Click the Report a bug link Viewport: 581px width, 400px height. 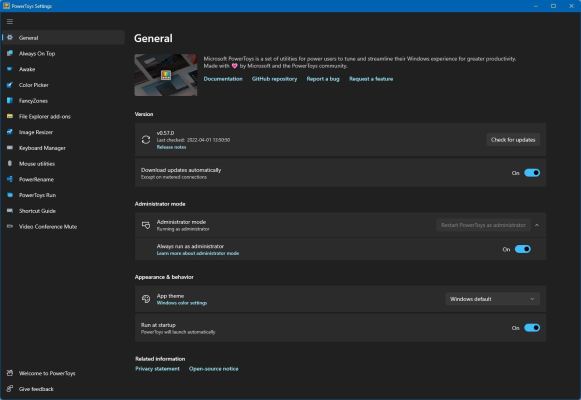[323, 79]
